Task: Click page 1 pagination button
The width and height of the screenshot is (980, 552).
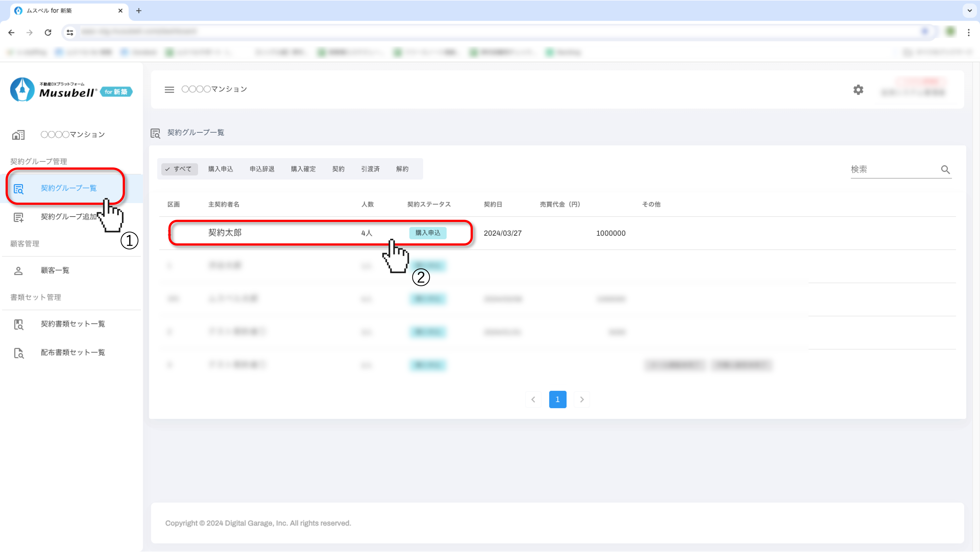Action: [x=557, y=399]
